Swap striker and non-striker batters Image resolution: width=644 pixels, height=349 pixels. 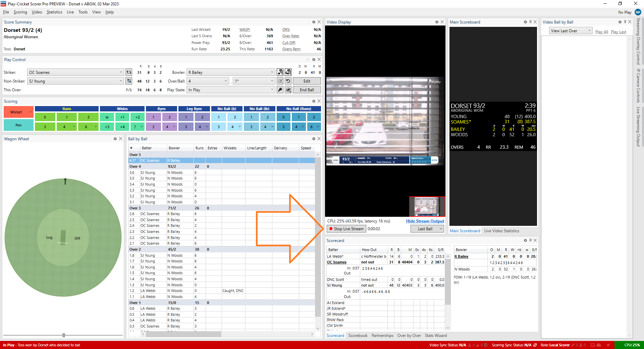coord(129,81)
